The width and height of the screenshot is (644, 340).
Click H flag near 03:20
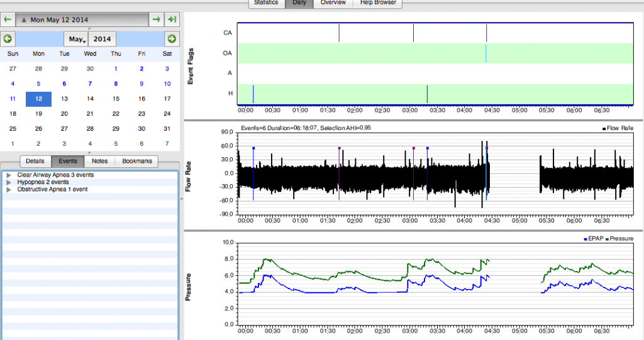[x=428, y=94]
